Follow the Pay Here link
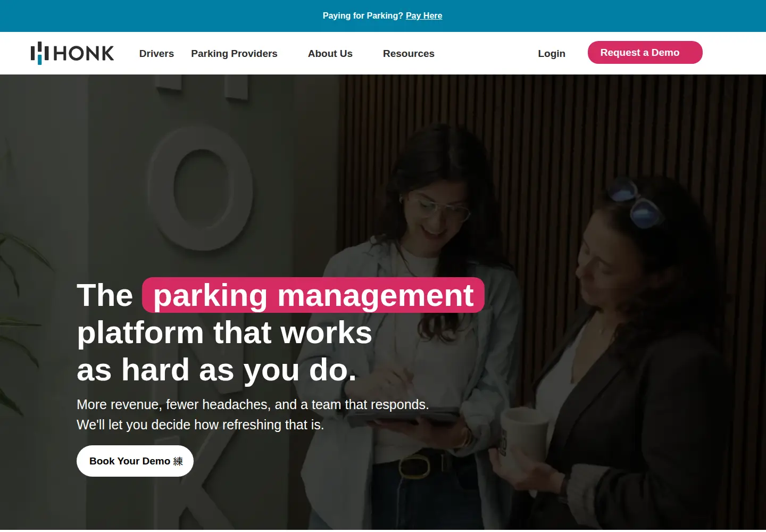This screenshot has width=766, height=532. (424, 16)
